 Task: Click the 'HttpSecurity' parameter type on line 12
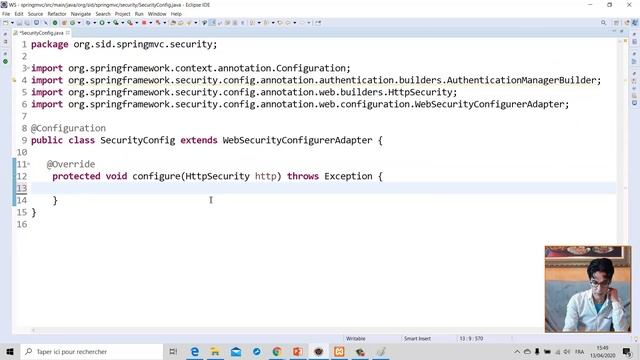217,176
